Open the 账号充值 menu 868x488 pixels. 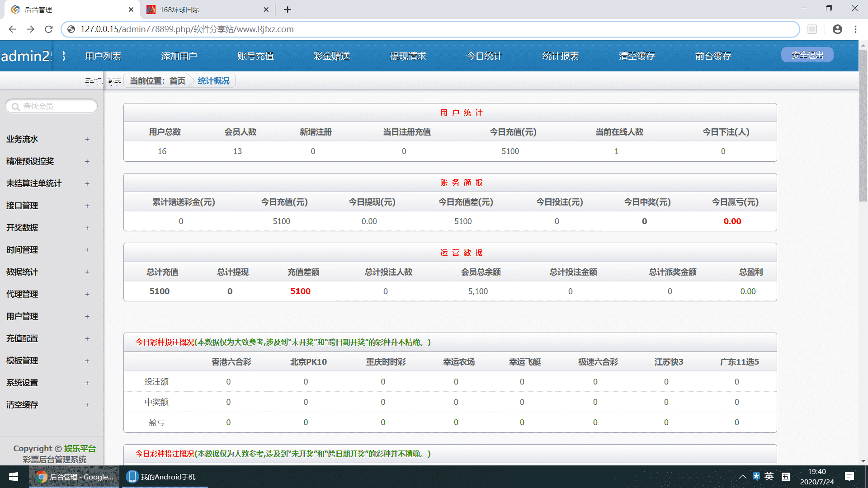pos(255,56)
